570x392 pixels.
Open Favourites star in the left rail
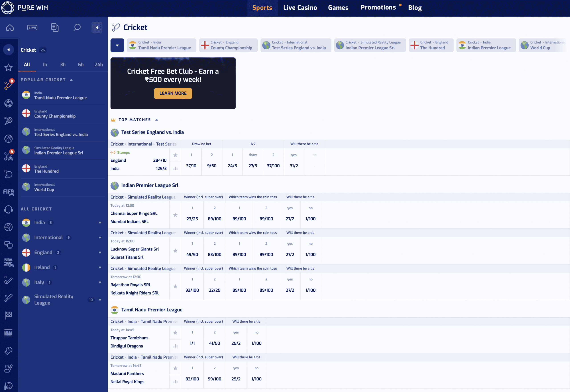tap(9, 67)
